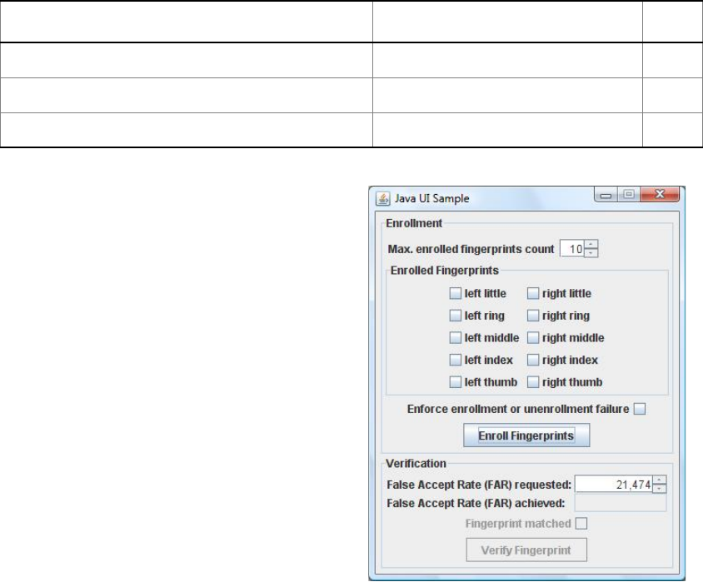Toggle the right ring checkbox
Screen dimensions: 728x587
coord(533,316)
